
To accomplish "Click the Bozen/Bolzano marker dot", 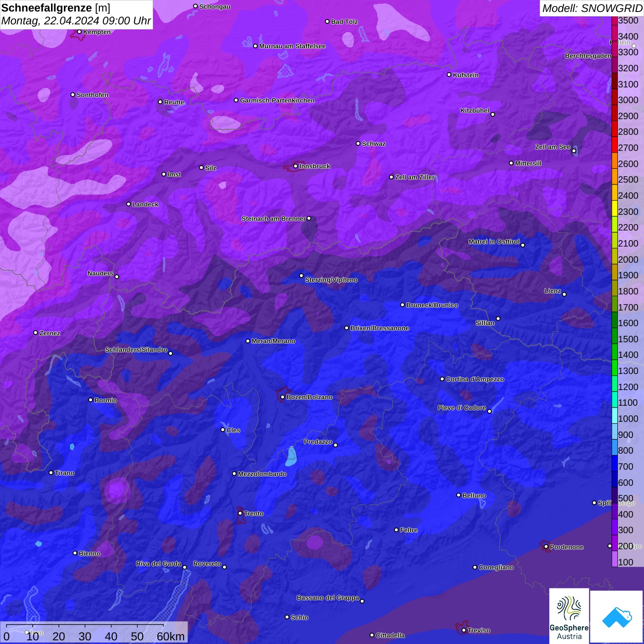I will point(283,397).
